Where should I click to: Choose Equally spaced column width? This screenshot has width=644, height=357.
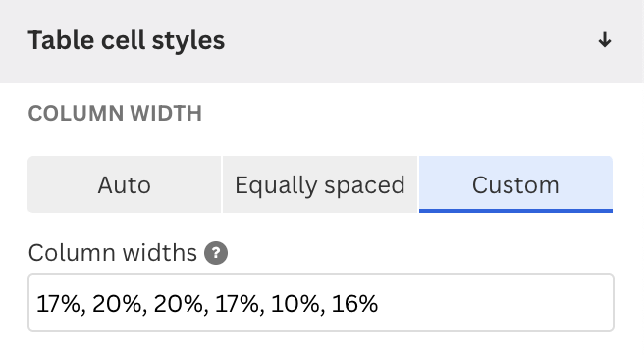(x=320, y=184)
